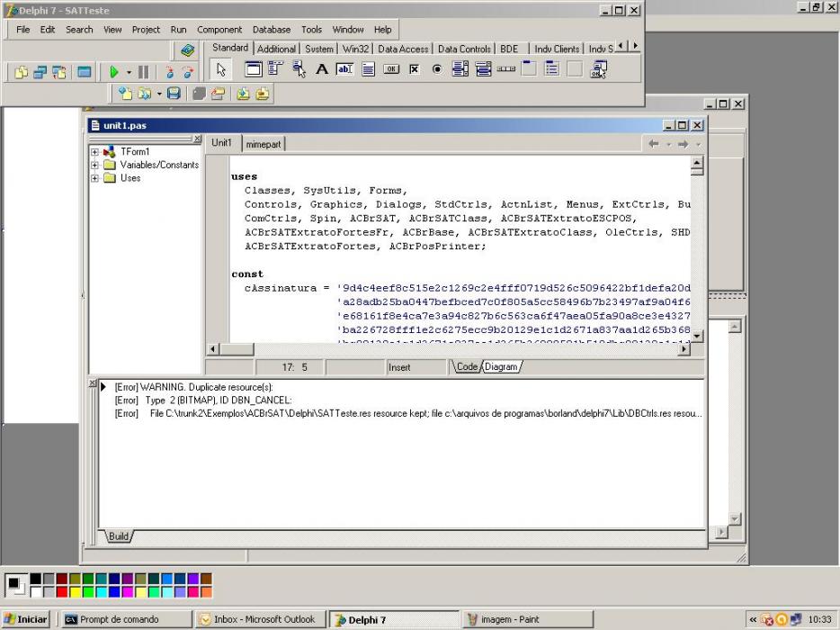Image resolution: width=840 pixels, height=630 pixels.
Task: Switch to the Diagram tab
Action: pyautogui.click(x=501, y=366)
